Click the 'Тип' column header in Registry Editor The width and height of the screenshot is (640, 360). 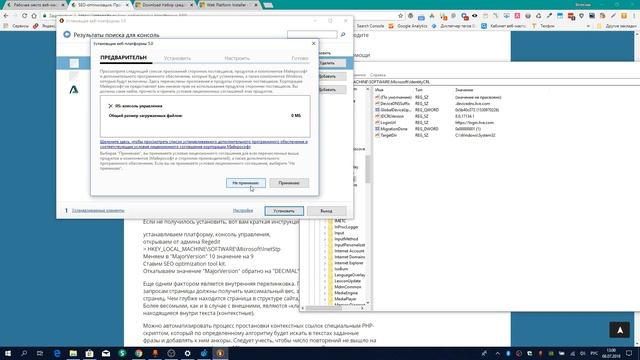click(419, 90)
